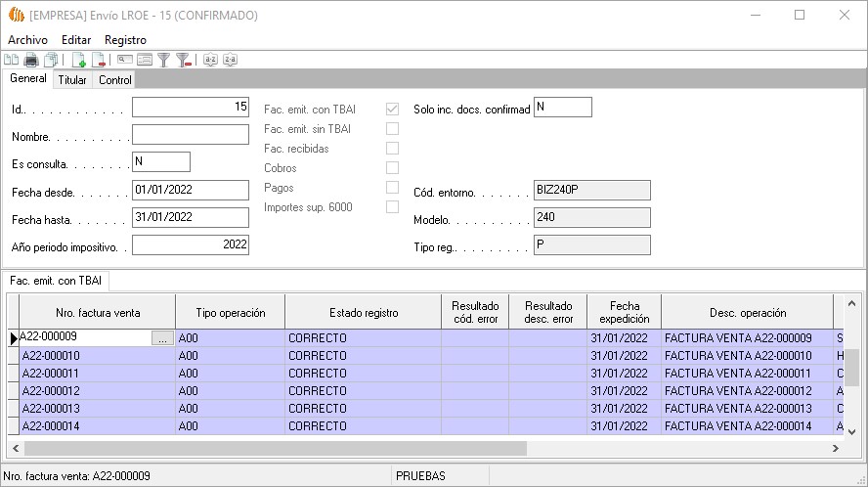Click the grid's horizontal scrollbar right arrow

click(x=836, y=448)
